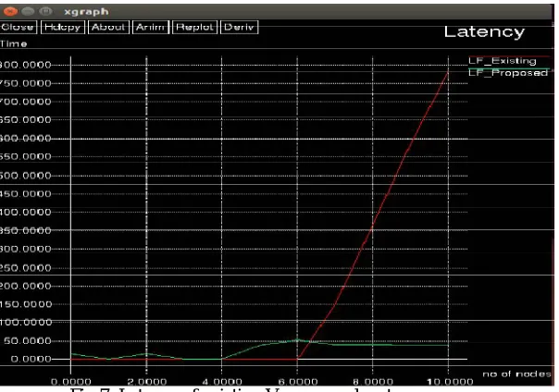Click the 250.0000 y-axis value
Viewport: 559px width, 392px height.
pyautogui.click(x=26, y=268)
